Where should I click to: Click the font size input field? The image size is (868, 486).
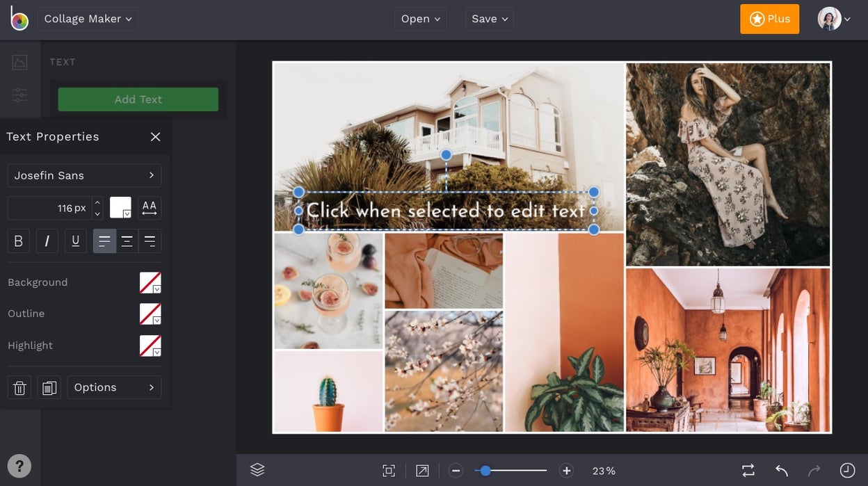click(54, 207)
